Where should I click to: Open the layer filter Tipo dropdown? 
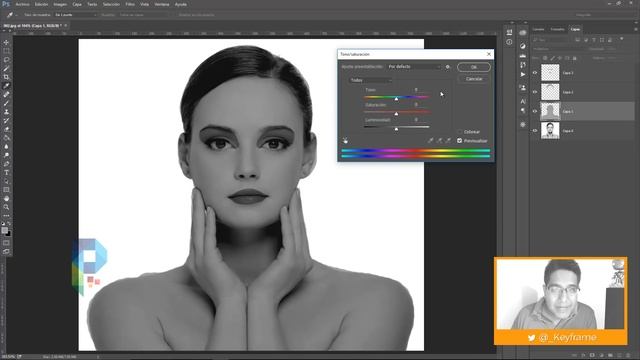coord(552,40)
